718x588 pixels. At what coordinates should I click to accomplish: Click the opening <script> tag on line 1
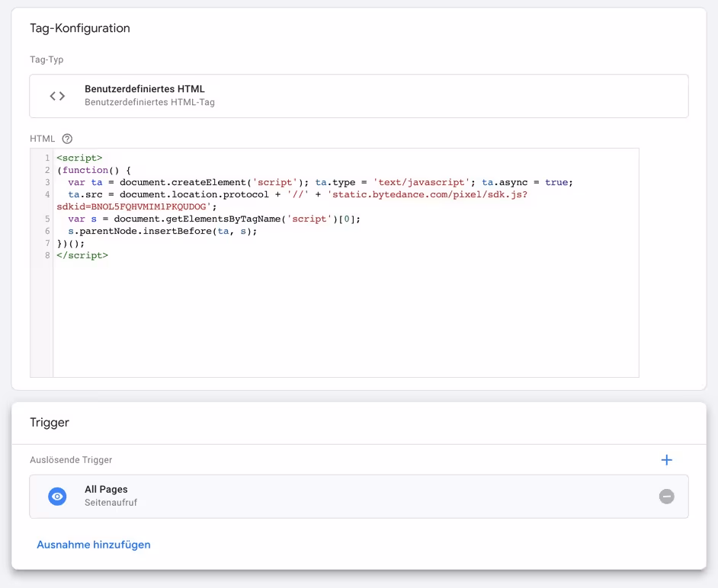(79, 158)
